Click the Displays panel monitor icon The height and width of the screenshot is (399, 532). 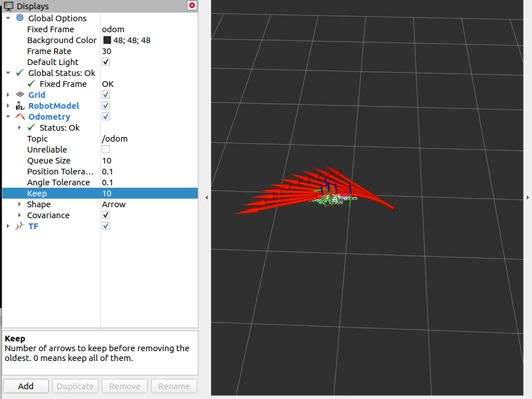[9, 6]
